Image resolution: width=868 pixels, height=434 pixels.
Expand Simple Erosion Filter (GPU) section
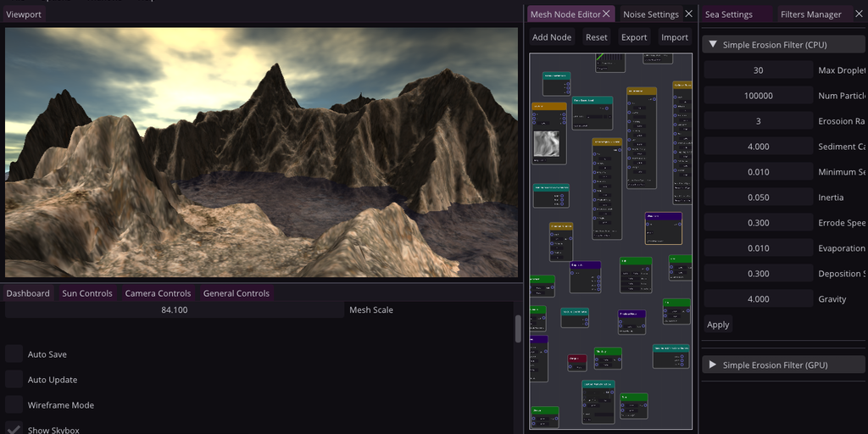(713, 365)
